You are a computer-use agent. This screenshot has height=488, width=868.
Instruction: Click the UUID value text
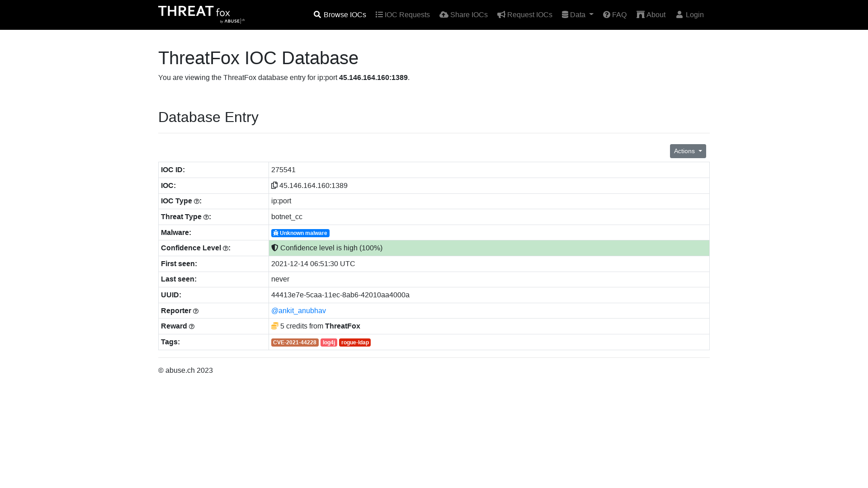click(x=340, y=295)
